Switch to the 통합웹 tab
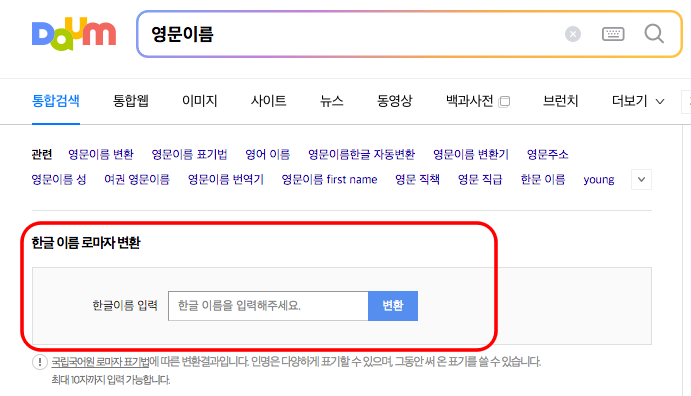This screenshot has width=691, height=396. [130, 101]
